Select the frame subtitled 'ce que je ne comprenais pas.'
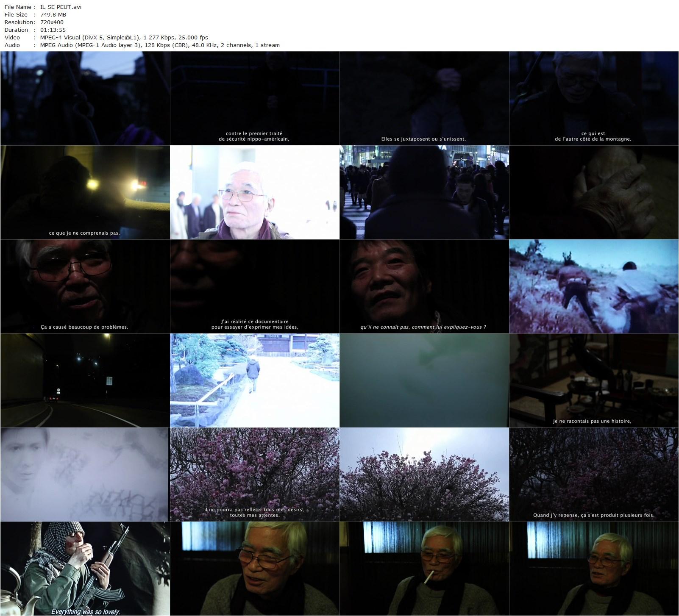 (x=85, y=193)
